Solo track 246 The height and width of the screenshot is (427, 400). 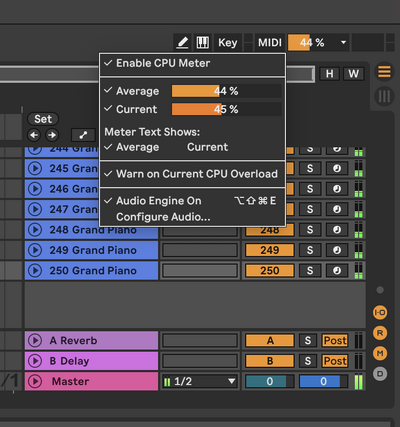coord(310,189)
